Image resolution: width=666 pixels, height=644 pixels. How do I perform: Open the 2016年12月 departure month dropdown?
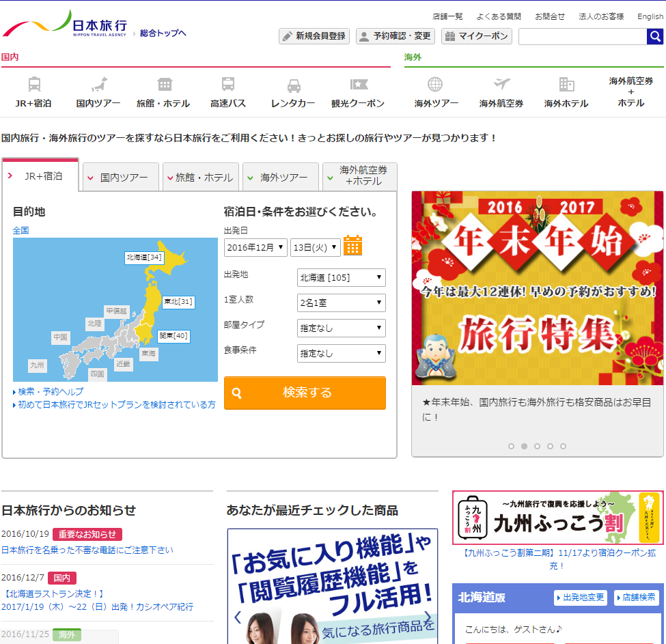point(255,247)
